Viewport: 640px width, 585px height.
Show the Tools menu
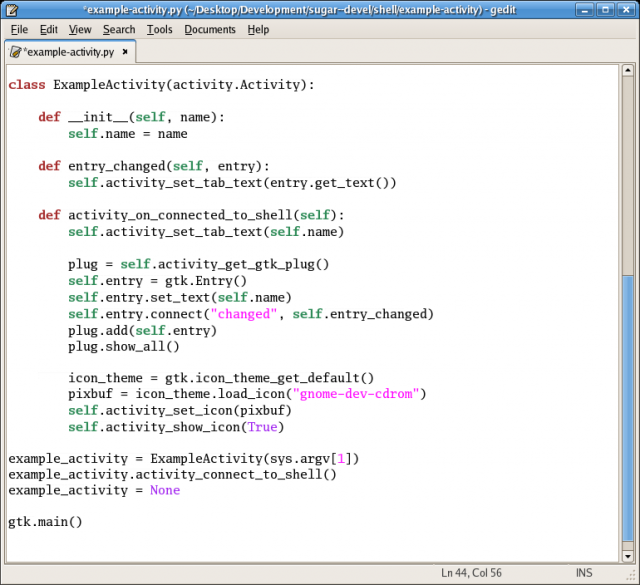click(160, 30)
